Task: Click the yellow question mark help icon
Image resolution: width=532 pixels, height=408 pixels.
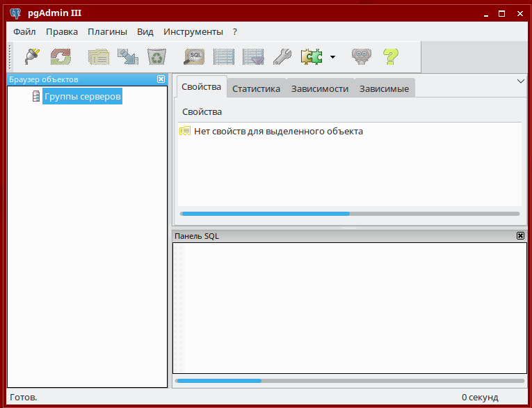Action: 391,56
